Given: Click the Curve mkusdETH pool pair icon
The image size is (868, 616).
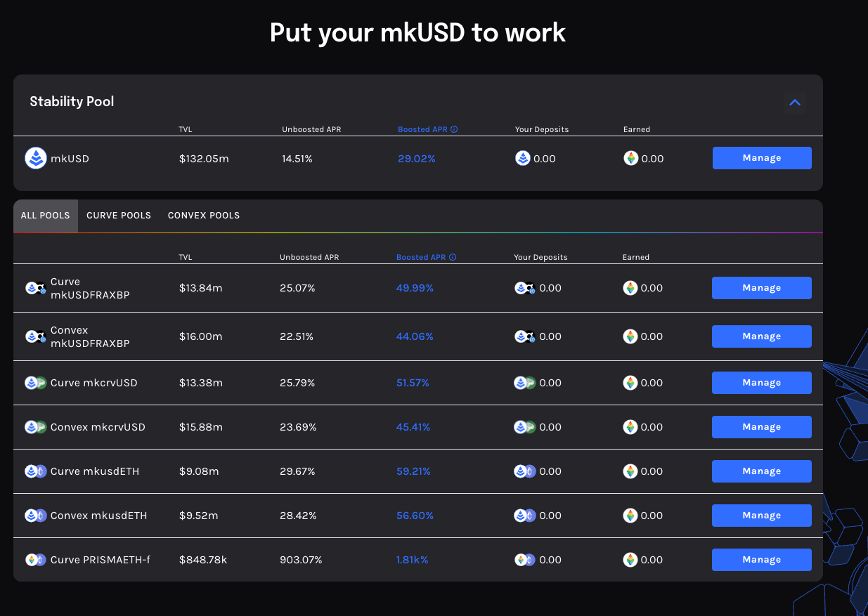Looking at the screenshot, I should pos(36,471).
